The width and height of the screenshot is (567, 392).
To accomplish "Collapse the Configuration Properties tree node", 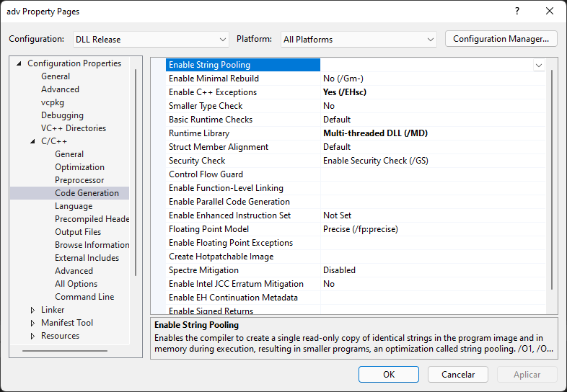I will click(19, 63).
